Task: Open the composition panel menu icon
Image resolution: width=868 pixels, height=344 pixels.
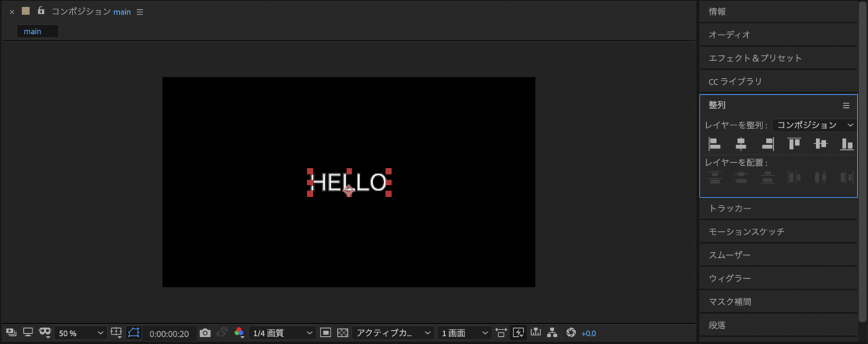Action: coord(140,12)
